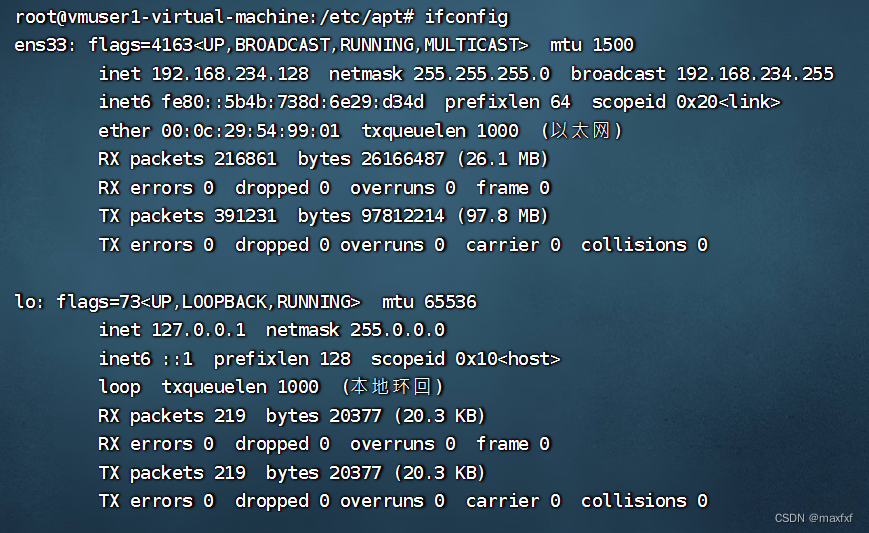The image size is (869, 533).
Task: Click scopeid 0x20<link> text
Action: [686, 102]
